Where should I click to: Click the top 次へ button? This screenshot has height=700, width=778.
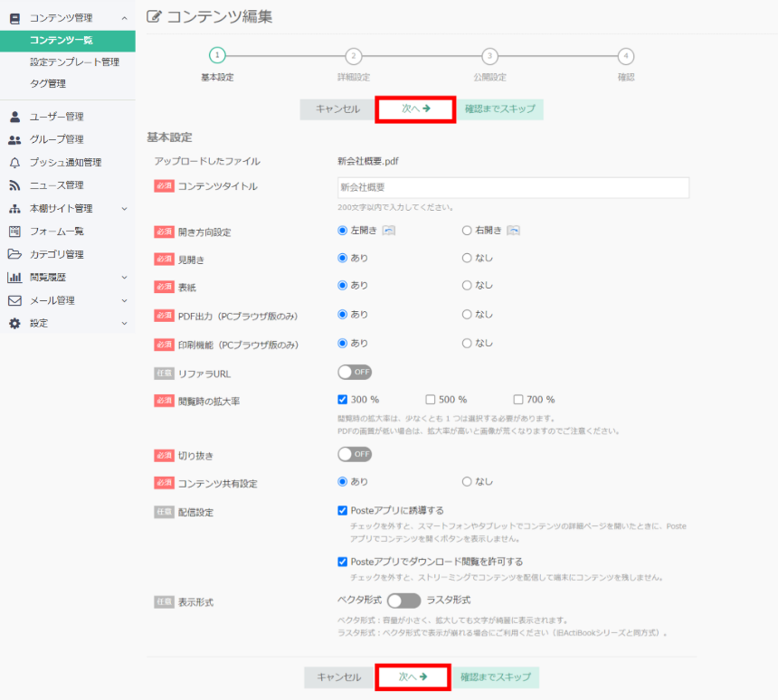click(415, 109)
